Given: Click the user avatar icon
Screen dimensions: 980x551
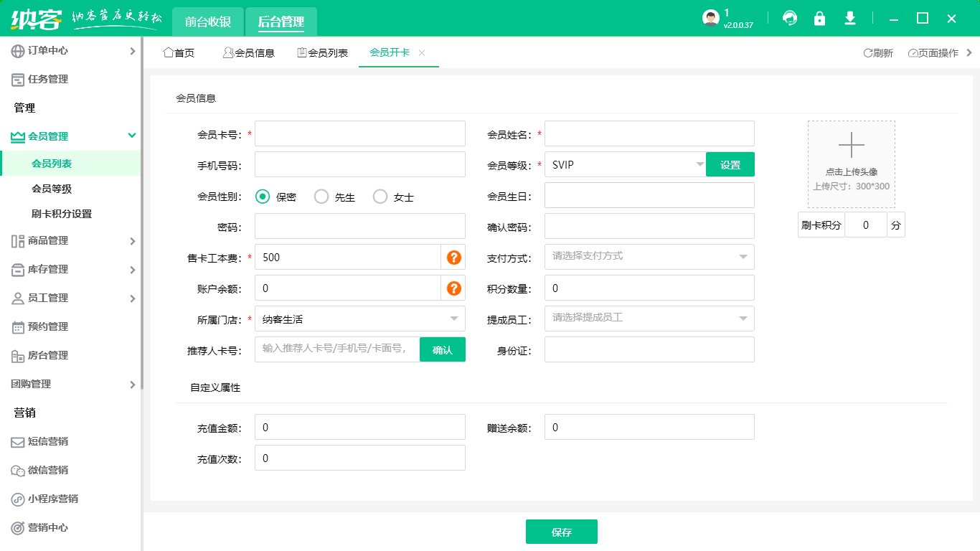Looking at the screenshot, I should click(710, 19).
